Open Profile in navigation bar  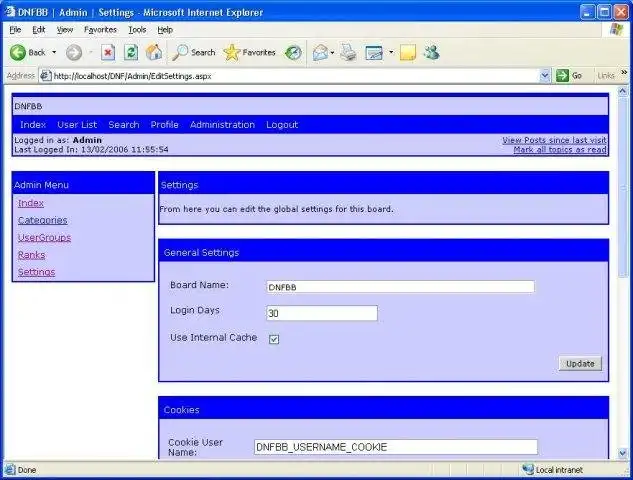click(164, 125)
